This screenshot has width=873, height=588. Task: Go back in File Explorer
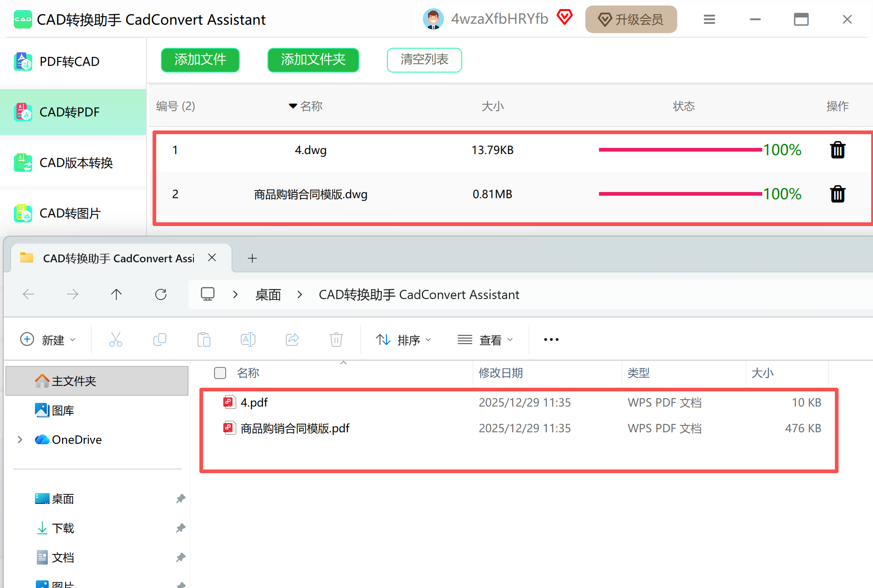click(x=28, y=294)
